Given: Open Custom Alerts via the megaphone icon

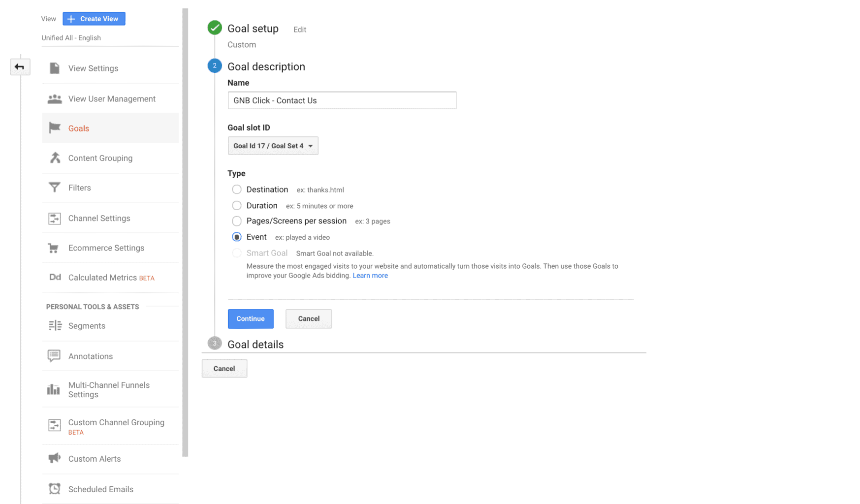Looking at the screenshot, I should pos(55,458).
